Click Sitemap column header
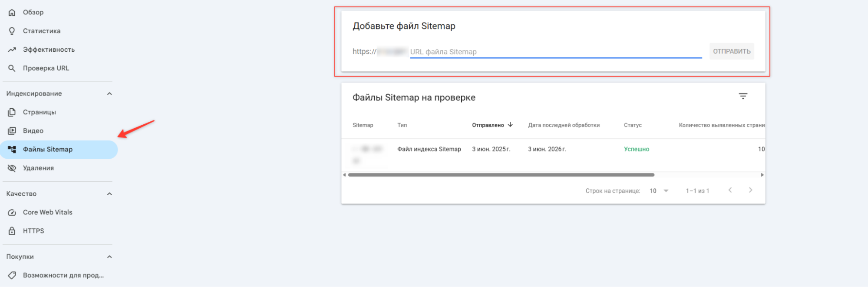The height and width of the screenshot is (287, 868). (x=363, y=125)
